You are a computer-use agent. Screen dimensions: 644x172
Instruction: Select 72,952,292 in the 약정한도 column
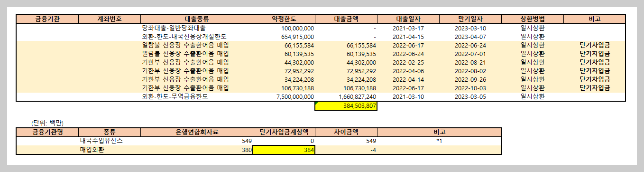point(284,71)
